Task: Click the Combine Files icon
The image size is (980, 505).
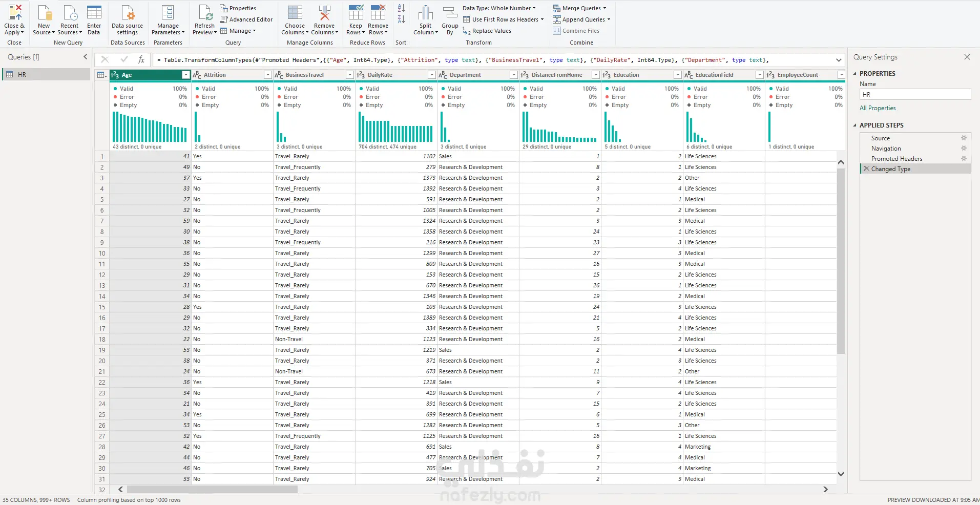Action: point(557,31)
